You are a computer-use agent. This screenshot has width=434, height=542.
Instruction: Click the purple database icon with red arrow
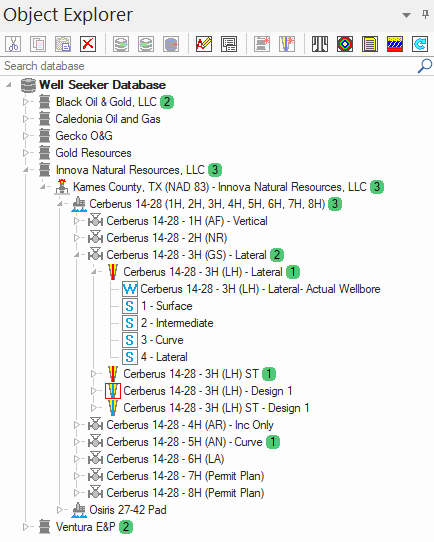171,44
